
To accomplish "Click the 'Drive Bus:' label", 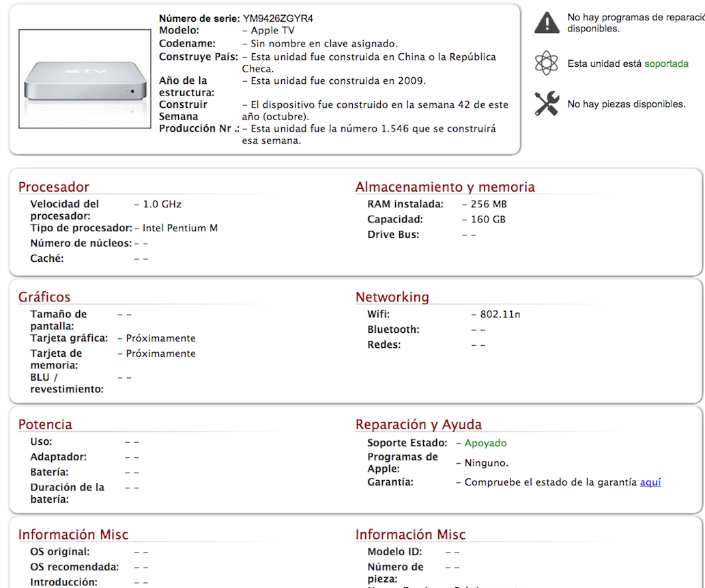I will coord(393,235).
